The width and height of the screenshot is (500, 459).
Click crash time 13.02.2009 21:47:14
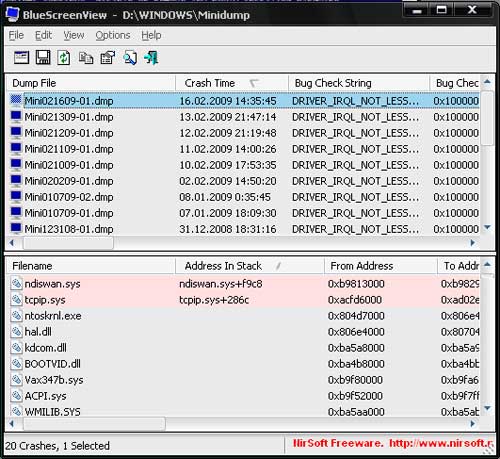coord(228,117)
